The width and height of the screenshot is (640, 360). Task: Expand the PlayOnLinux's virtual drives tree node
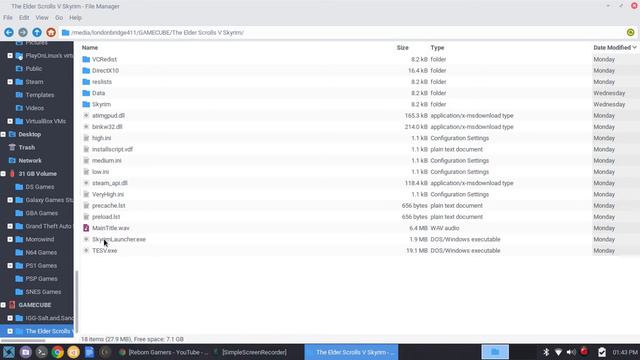click(x=10, y=56)
